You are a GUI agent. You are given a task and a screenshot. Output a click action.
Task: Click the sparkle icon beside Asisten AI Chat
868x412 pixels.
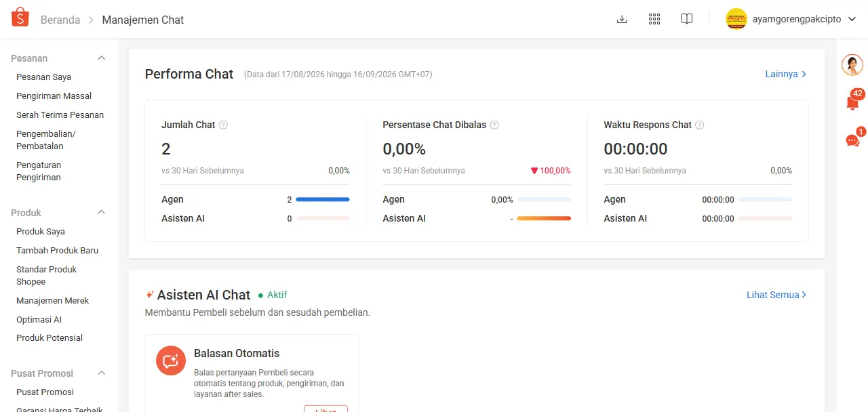[150, 295]
